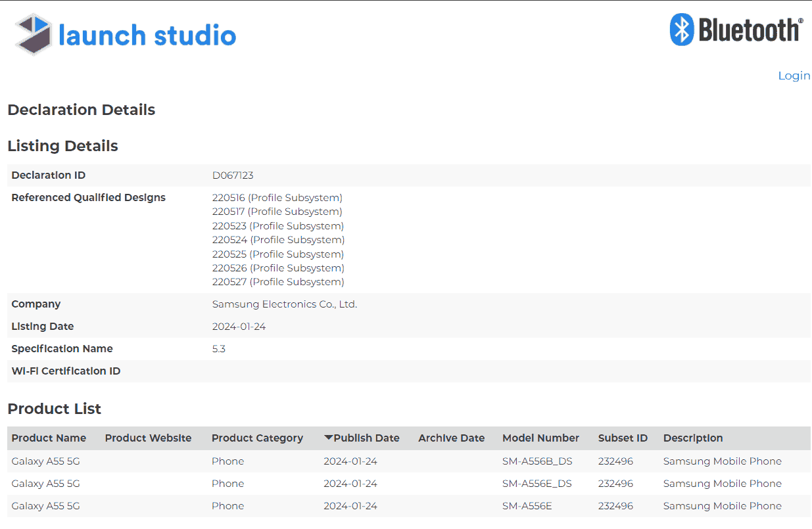Click the Archive Date column header
The width and height of the screenshot is (812, 529).
[451, 438]
